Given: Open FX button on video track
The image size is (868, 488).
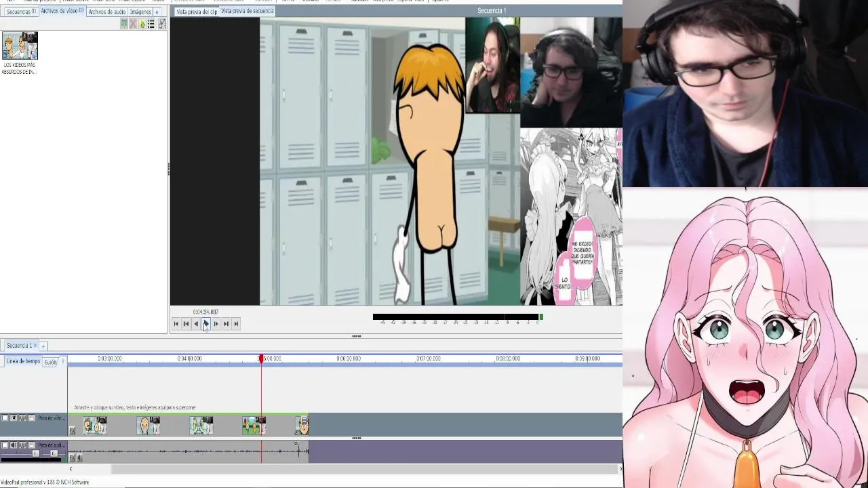Looking at the screenshot, I should (x=73, y=430).
